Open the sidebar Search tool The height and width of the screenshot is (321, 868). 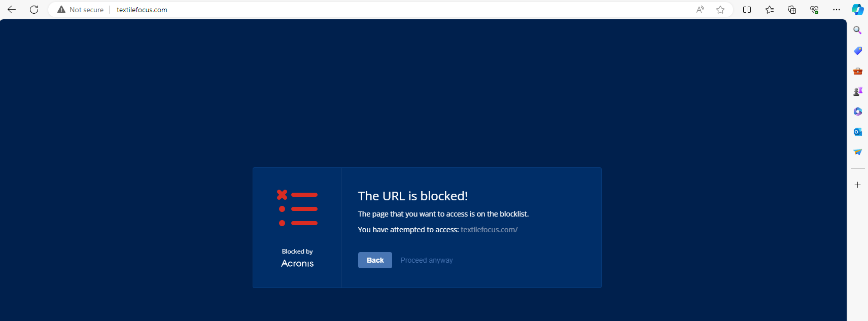coord(857,30)
